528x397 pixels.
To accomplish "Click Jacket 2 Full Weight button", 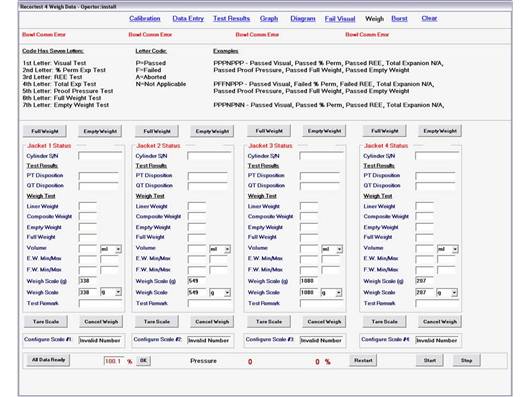I will 157,131.
